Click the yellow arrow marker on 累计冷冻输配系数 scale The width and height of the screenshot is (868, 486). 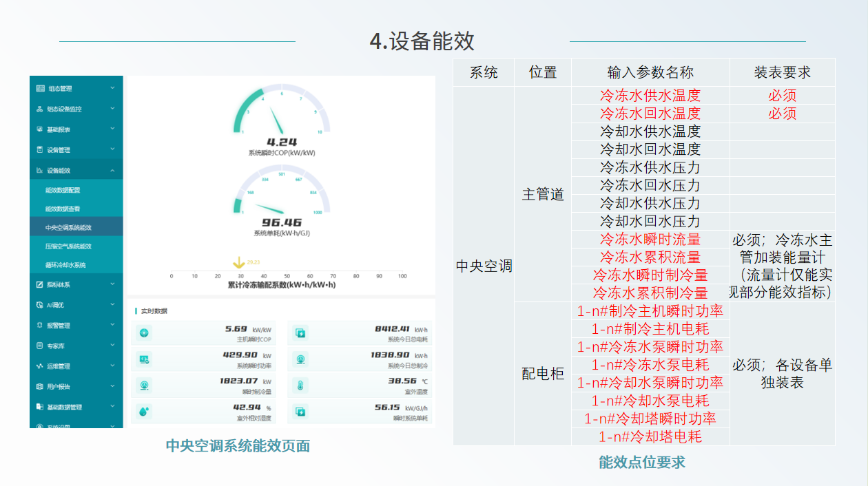point(238,263)
